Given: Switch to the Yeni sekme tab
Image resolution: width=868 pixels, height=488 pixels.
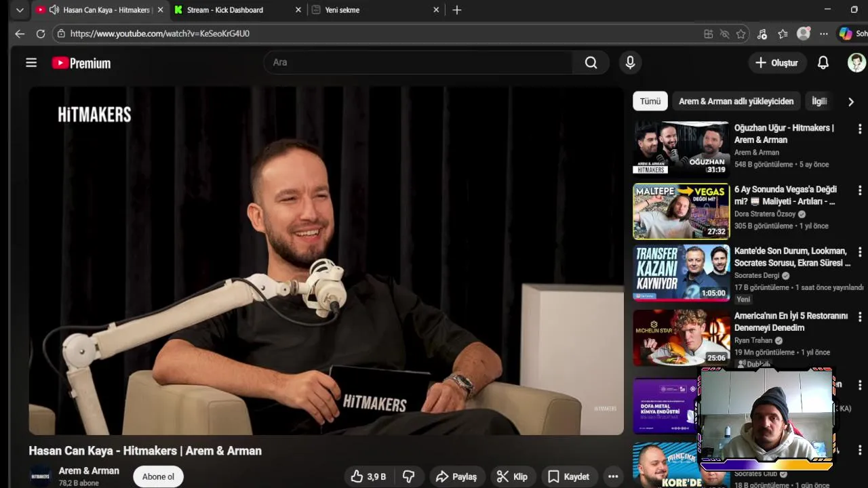Looking at the screenshot, I should tap(375, 10).
